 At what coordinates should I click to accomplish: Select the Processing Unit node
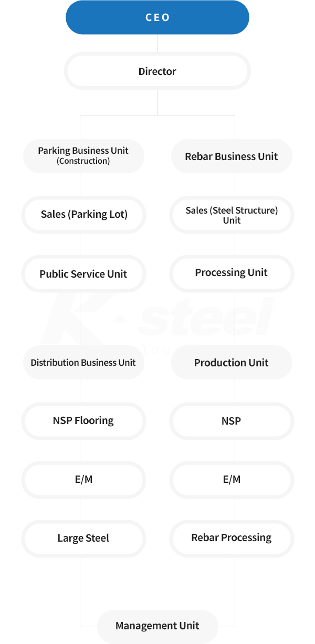click(x=232, y=273)
